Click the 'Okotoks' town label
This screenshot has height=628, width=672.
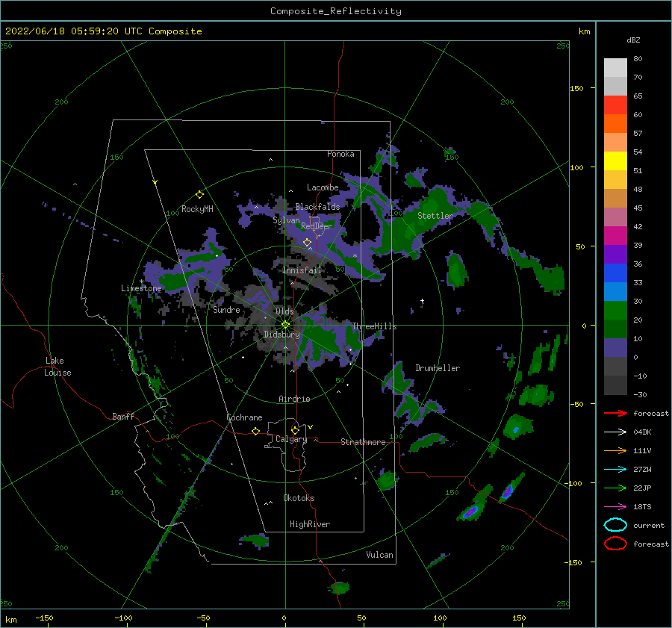[x=299, y=498]
